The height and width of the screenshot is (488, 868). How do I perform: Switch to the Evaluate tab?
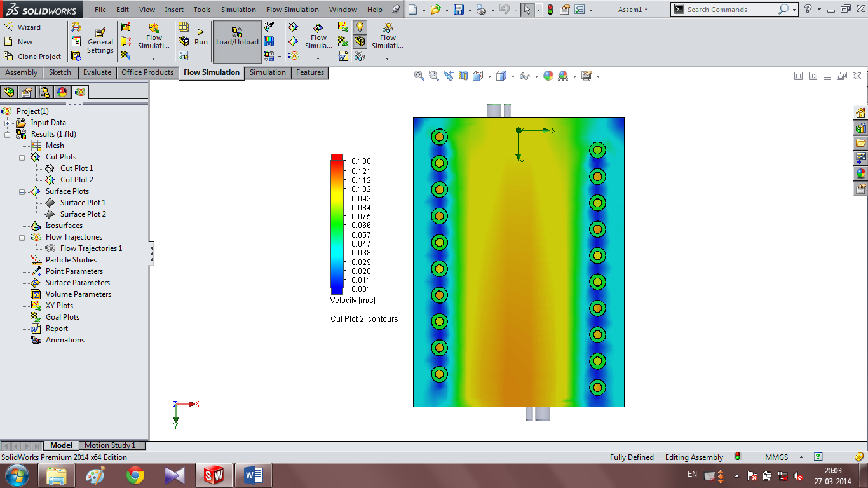97,72
